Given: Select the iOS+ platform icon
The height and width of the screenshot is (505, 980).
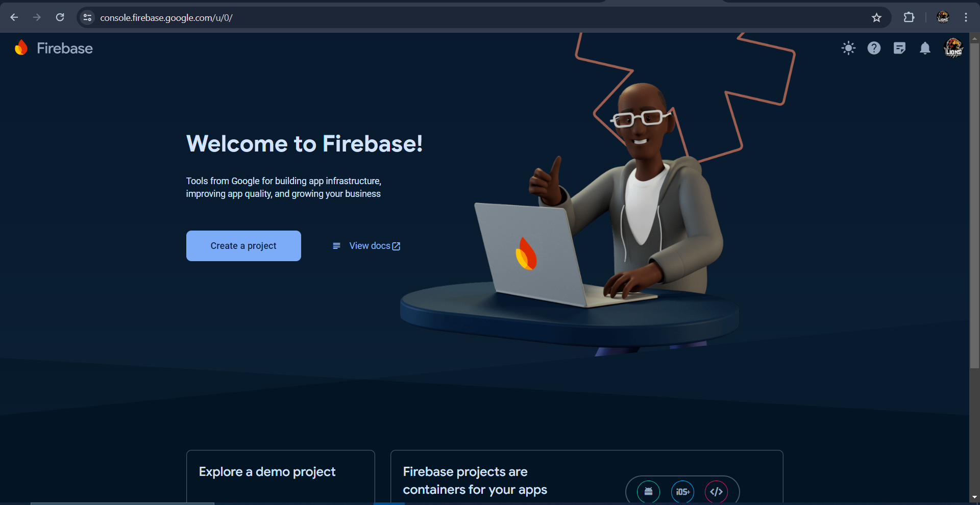Looking at the screenshot, I should (682, 492).
